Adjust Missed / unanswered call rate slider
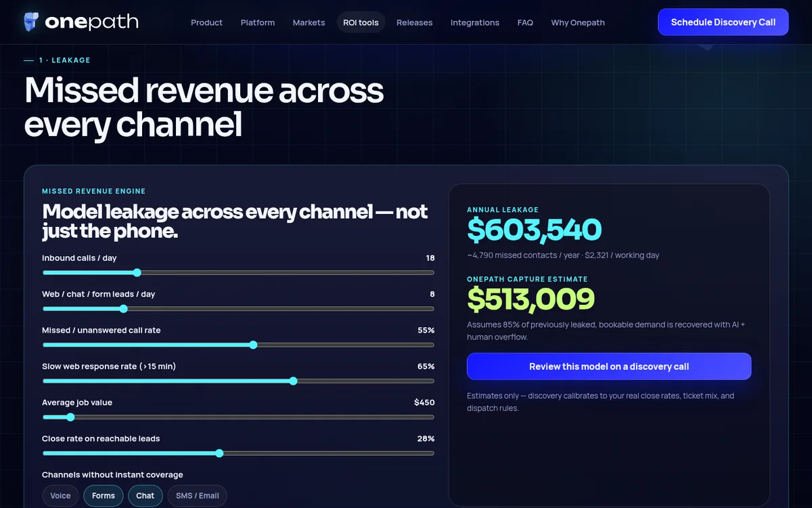This screenshot has width=812, height=508. point(238,345)
